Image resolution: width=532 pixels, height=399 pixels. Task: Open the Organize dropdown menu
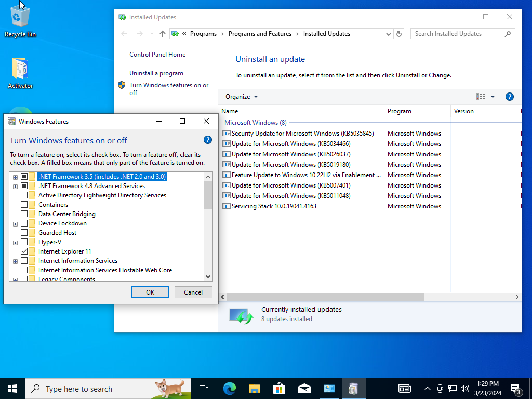click(x=242, y=97)
